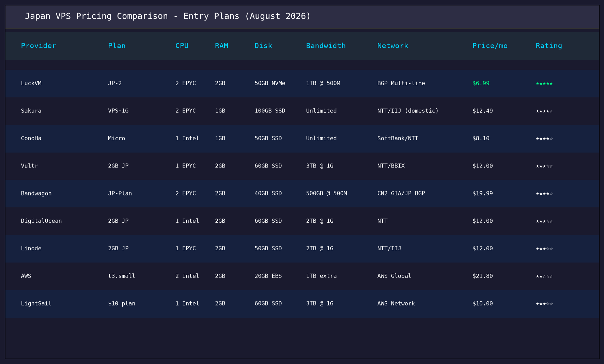Viewport: 604px width, 364px height.
Task: Select the AWS provider name
Action: pyautogui.click(x=26, y=276)
